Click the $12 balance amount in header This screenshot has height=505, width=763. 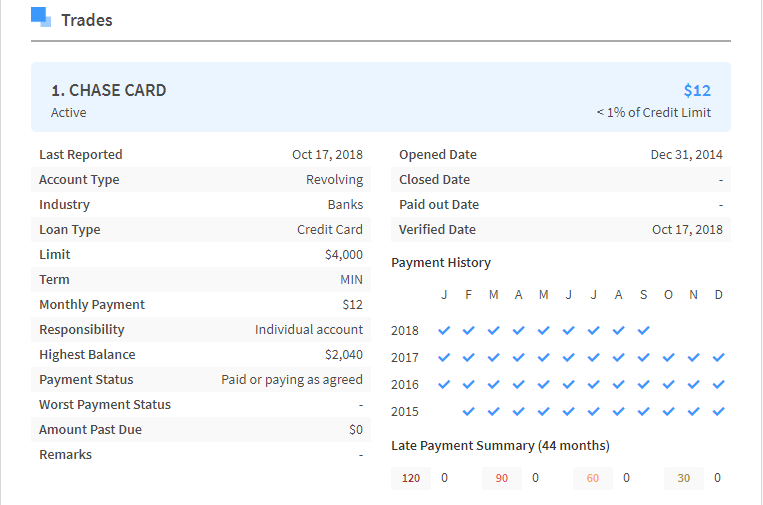(697, 90)
